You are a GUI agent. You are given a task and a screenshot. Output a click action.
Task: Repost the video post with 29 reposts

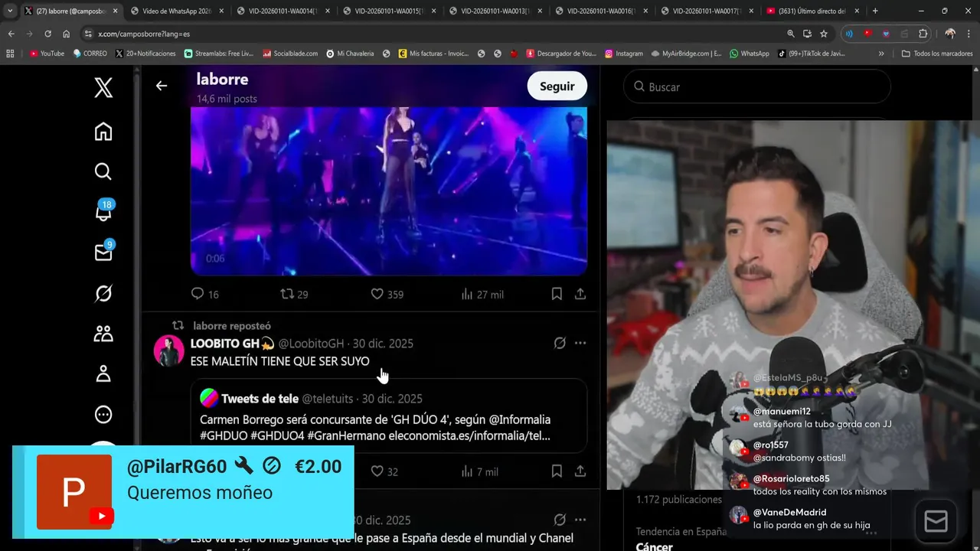point(294,294)
